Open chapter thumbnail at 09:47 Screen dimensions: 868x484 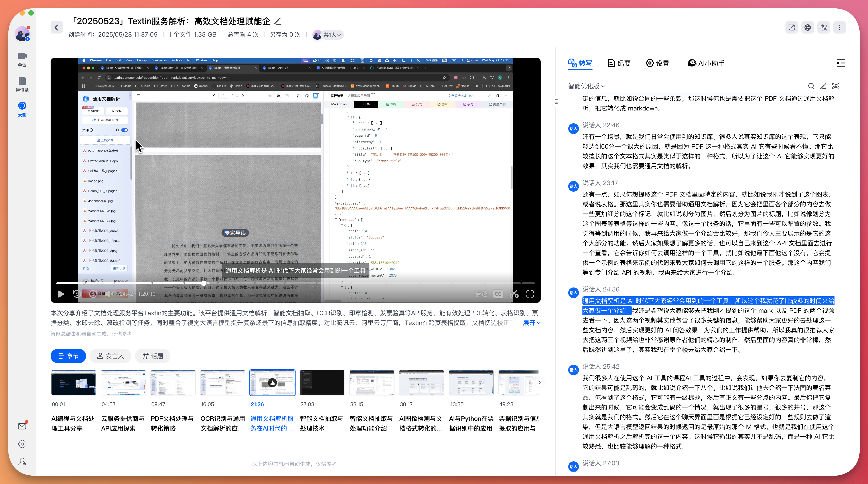(x=173, y=383)
